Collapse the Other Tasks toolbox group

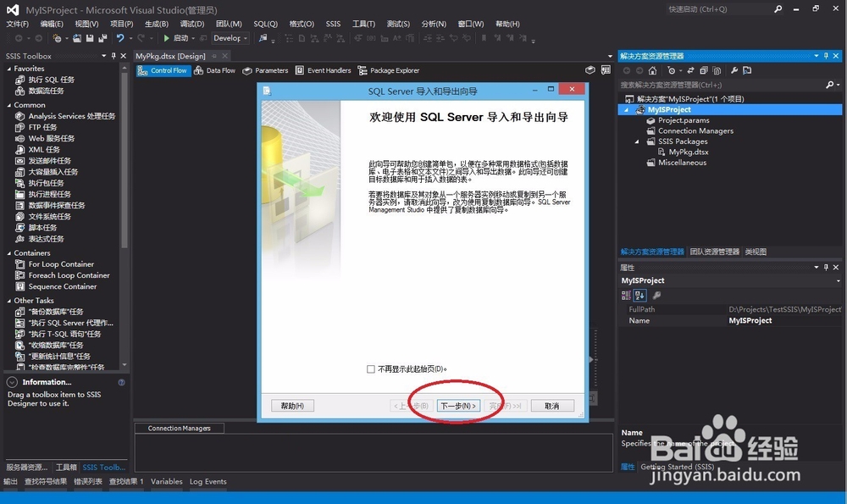(9, 301)
